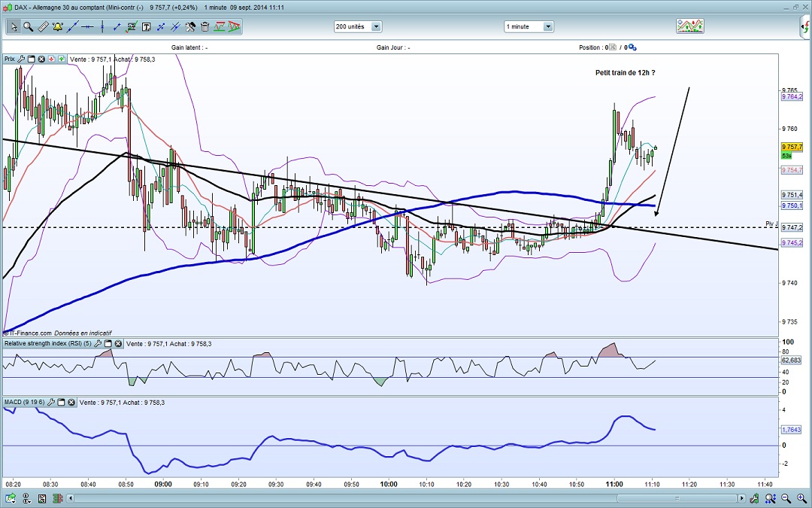Click the trash delete-objects icon
The image size is (812, 508).
click(x=205, y=26)
